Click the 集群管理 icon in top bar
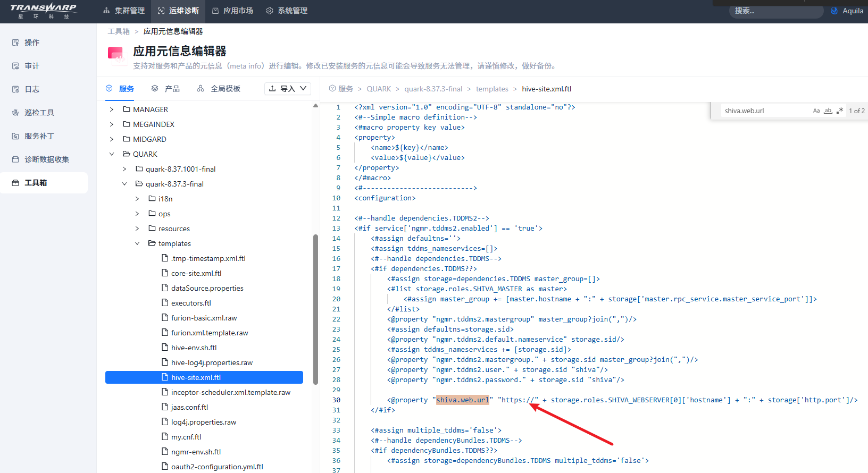868x473 pixels. (106, 11)
